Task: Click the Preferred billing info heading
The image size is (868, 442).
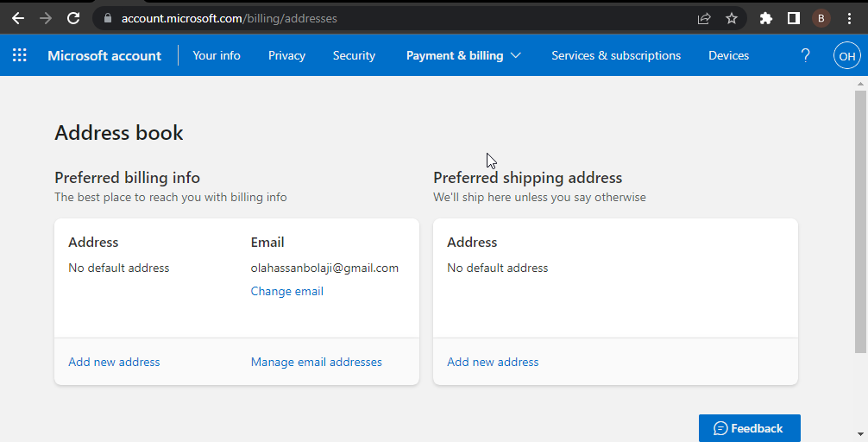Action: click(128, 178)
